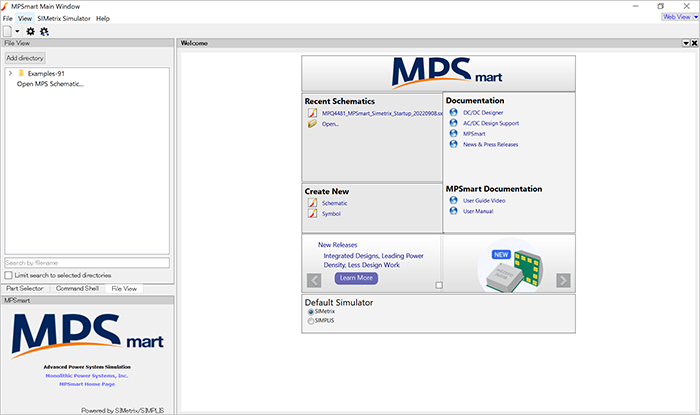Open the View menu
Screen dimensions: 700x415
click(25, 18)
